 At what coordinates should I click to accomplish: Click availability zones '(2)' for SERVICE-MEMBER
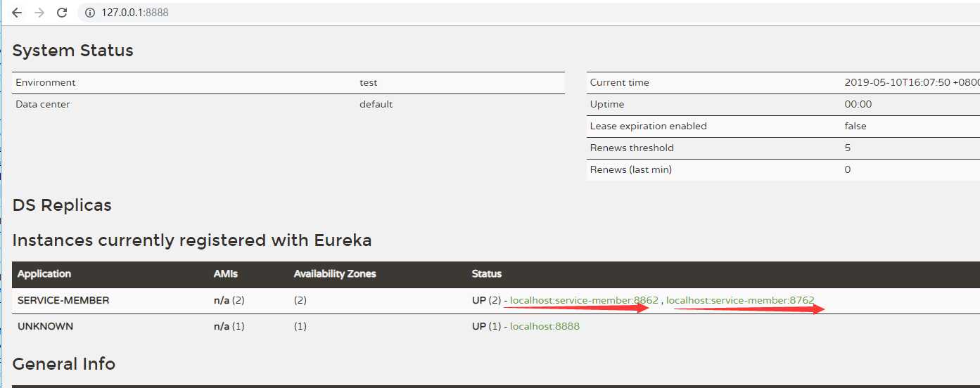pyautogui.click(x=300, y=300)
